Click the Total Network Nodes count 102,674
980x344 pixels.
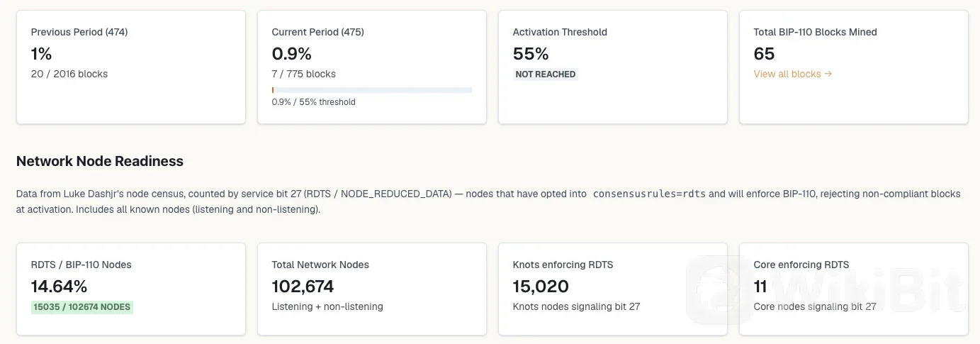(303, 287)
